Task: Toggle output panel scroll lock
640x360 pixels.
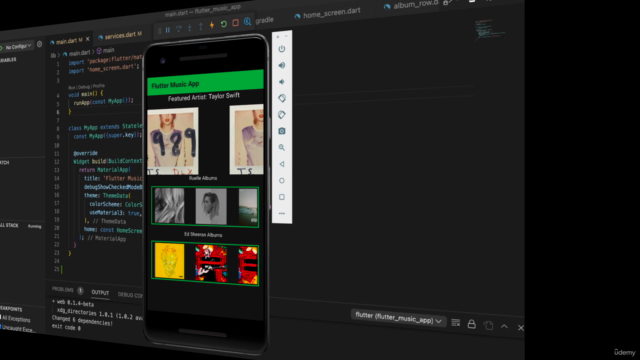Action: point(471,324)
